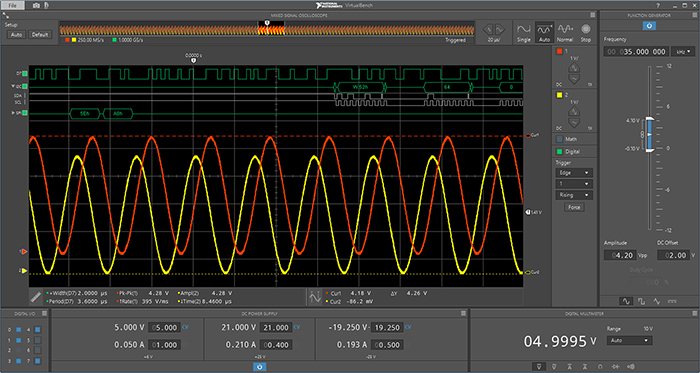The image size is (700, 373).
Task: Click the function generator amplitude slider
Action: 649,134
